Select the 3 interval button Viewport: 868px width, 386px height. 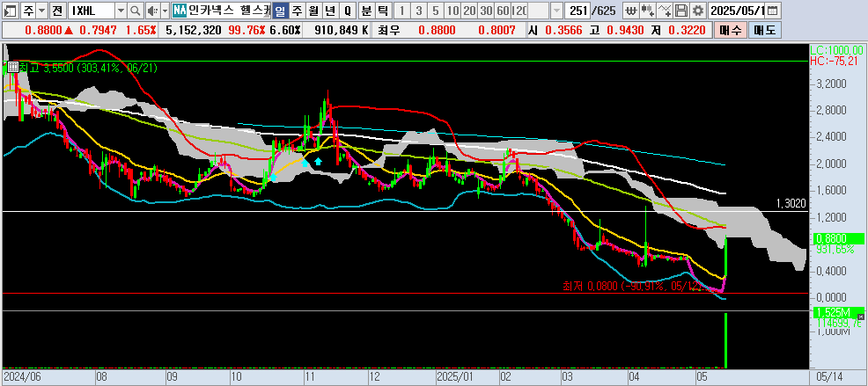pyautogui.click(x=418, y=10)
